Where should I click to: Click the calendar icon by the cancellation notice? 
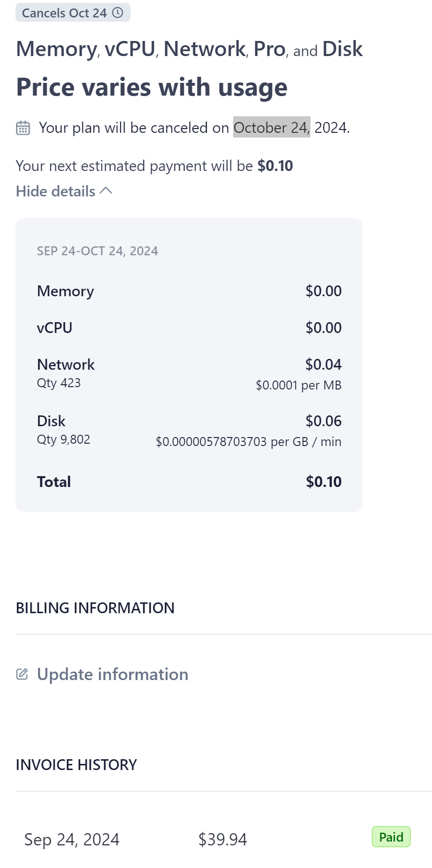(23, 128)
